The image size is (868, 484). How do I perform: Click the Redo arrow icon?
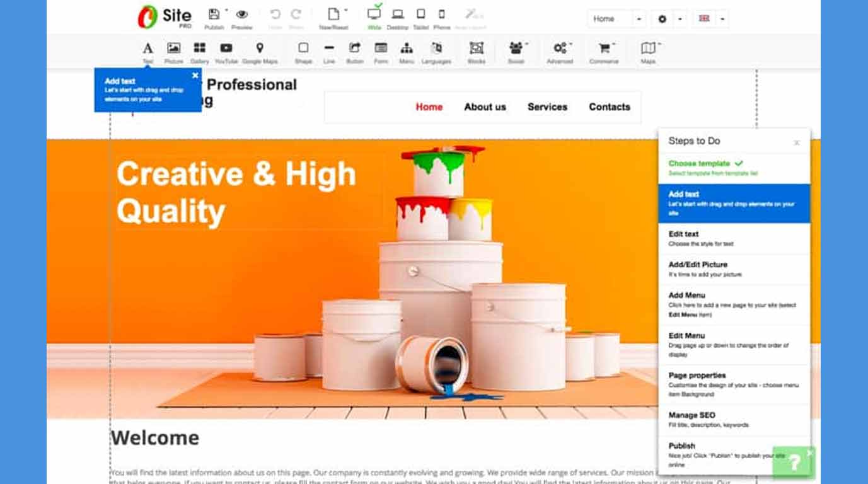pyautogui.click(x=296, y=14)
